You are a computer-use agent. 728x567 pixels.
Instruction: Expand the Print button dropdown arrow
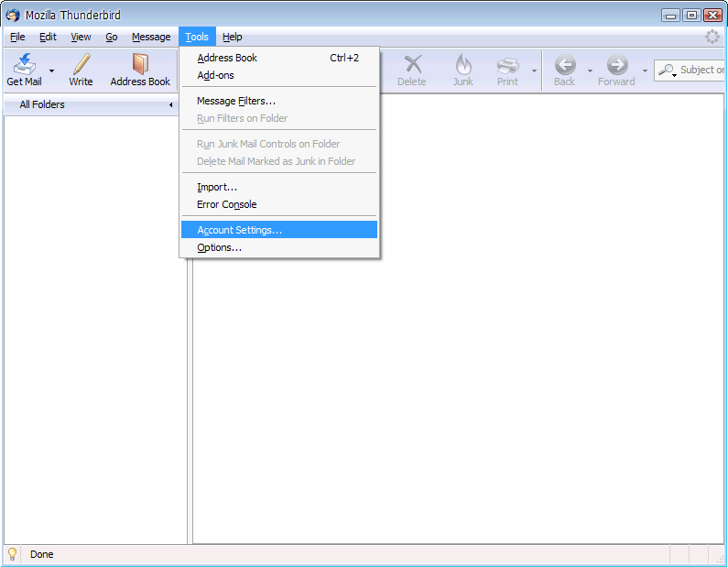pos(534,71)
